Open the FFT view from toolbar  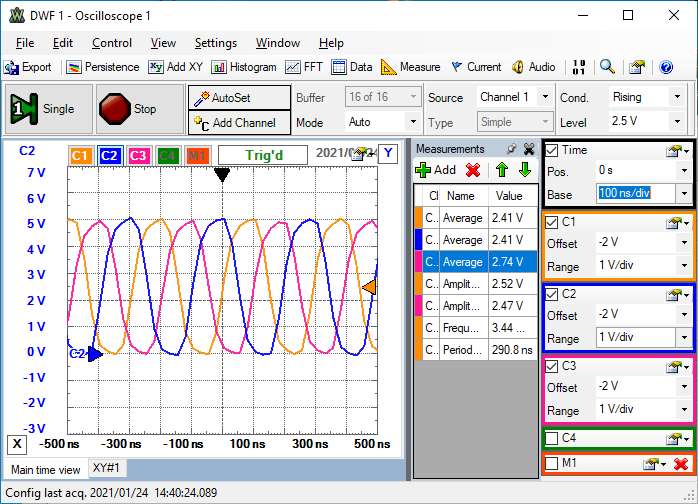pos(304,67)
